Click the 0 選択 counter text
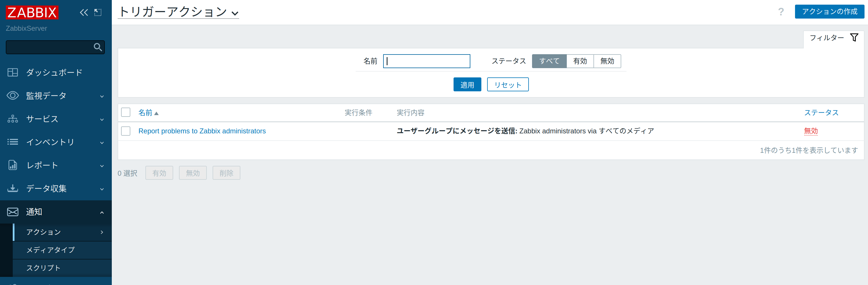The width and height of the screenshot is (868, 285). [127, 173]
